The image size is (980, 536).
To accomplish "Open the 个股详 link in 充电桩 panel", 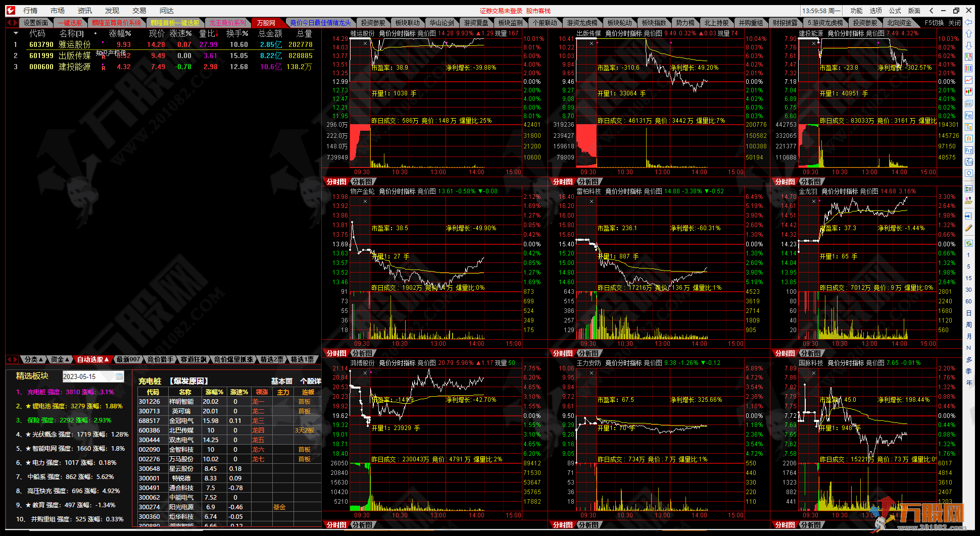I will [x=310, y=381].
